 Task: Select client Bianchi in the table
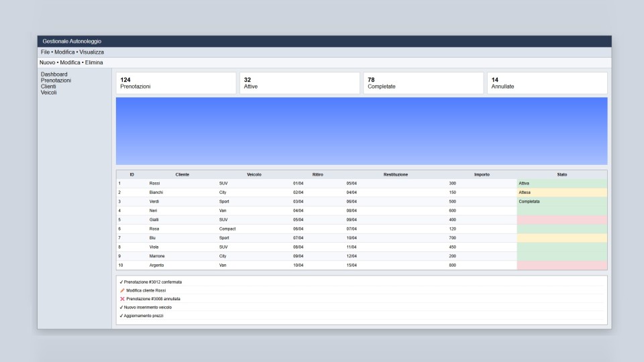pyautogui.click(x=156, y=192)
